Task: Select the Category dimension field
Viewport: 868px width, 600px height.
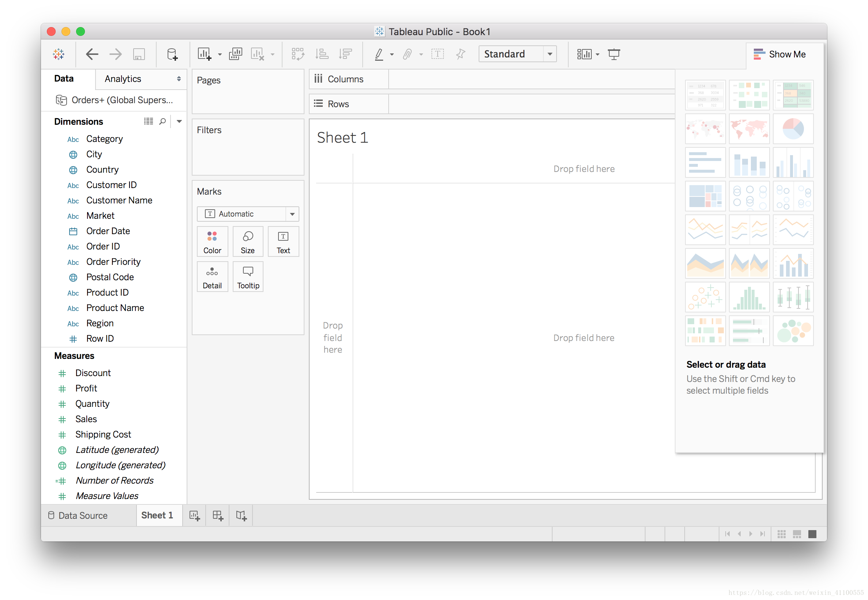Action: coord(105,139)
